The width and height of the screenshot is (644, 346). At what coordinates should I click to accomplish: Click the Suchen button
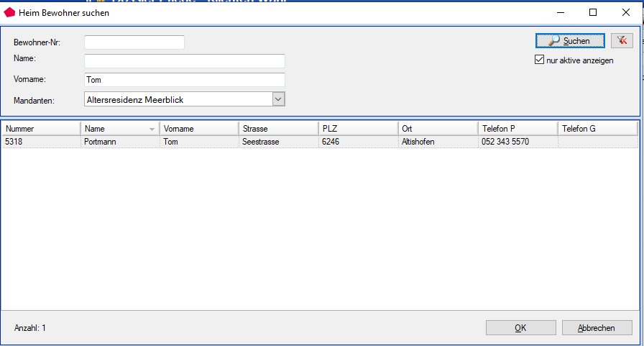pyautogui.click(x=570, y=41)
